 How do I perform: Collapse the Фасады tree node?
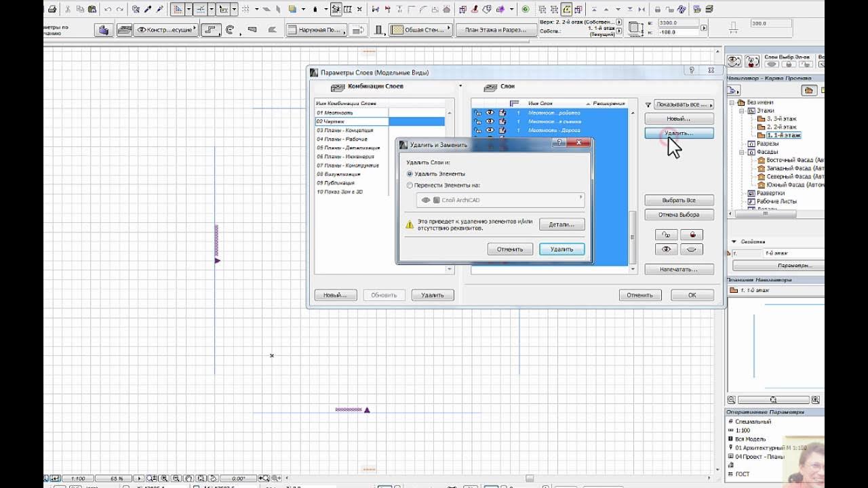pos(743,152)
